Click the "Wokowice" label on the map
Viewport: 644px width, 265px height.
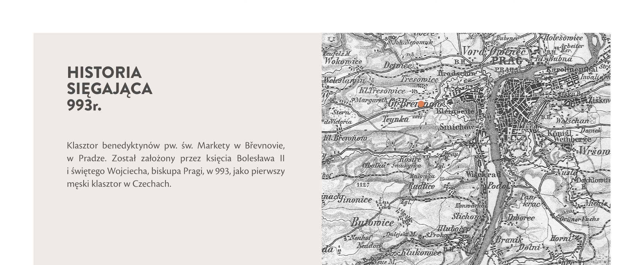point(343,61)
